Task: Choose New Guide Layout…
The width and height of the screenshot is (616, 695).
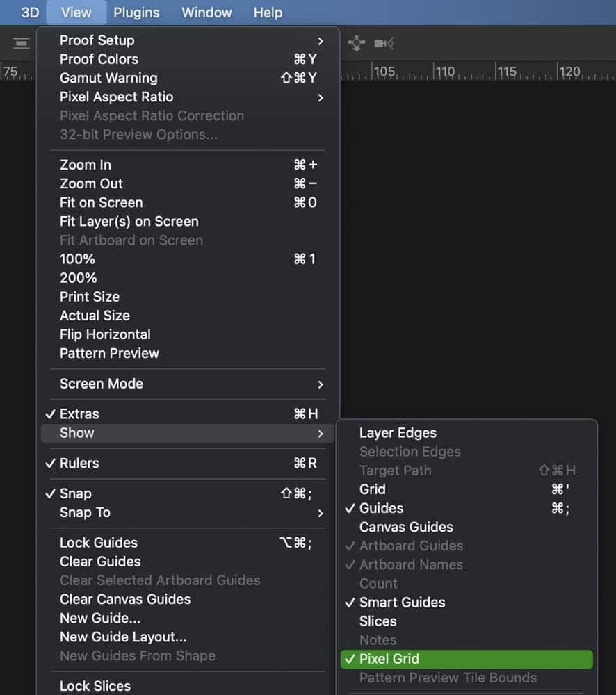Action: pyautogui.click(x=188, y=637)
